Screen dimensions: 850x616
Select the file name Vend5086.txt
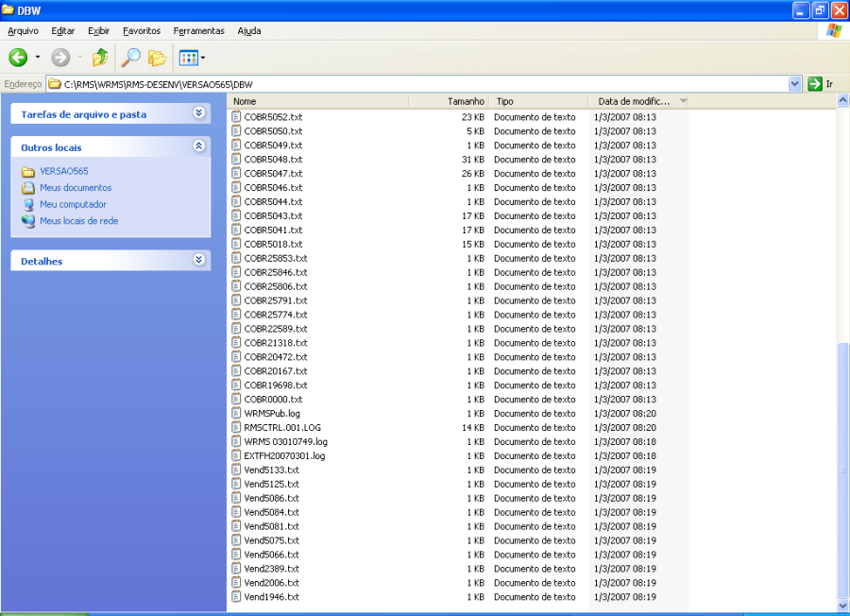click(272, 498)
